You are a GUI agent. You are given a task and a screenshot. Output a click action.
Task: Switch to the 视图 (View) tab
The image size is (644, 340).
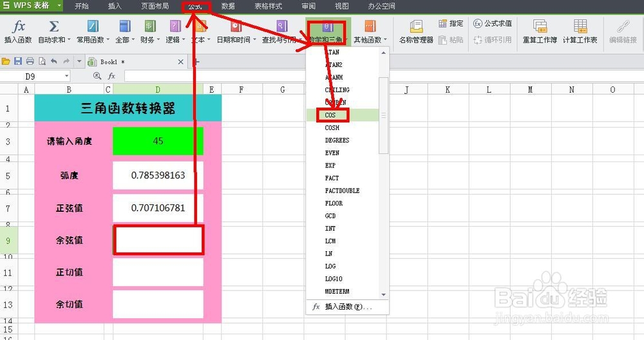click(341, 6)
